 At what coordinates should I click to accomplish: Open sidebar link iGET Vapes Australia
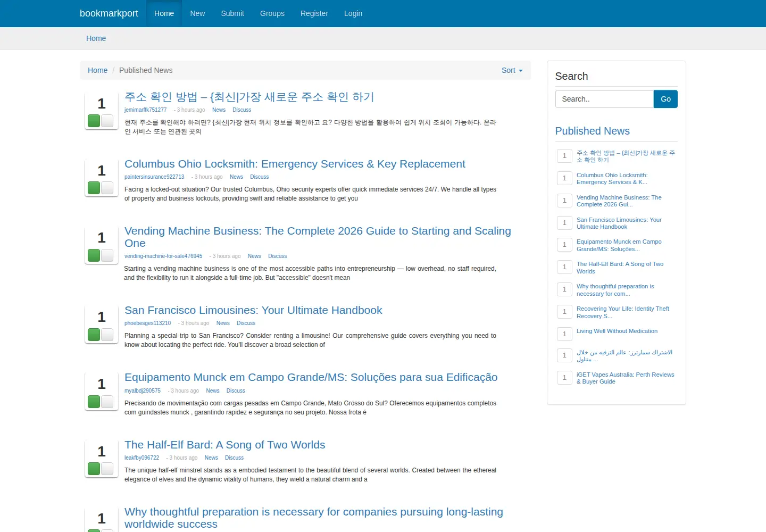(625, 378)
